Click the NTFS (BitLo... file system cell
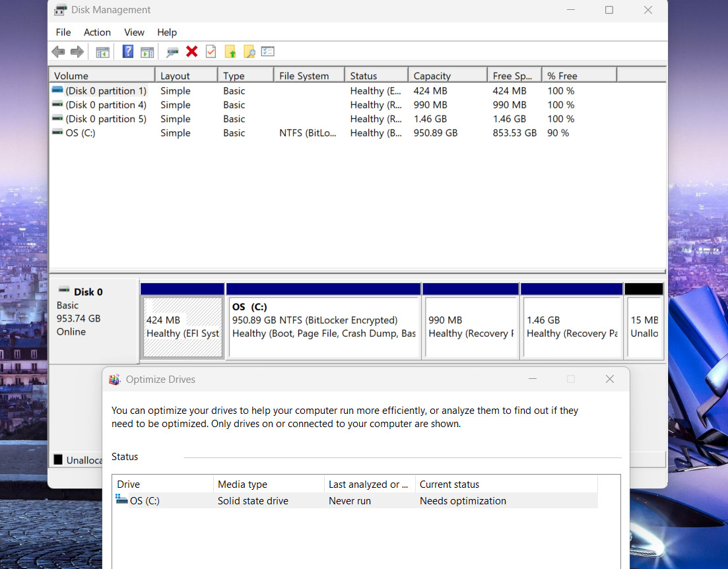 point(308,133)
